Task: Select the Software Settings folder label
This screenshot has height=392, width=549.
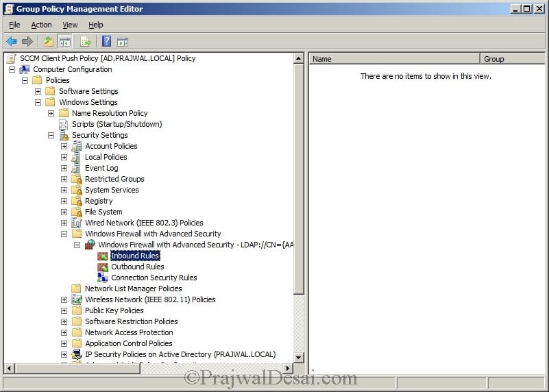Action: tap(88, 91)
